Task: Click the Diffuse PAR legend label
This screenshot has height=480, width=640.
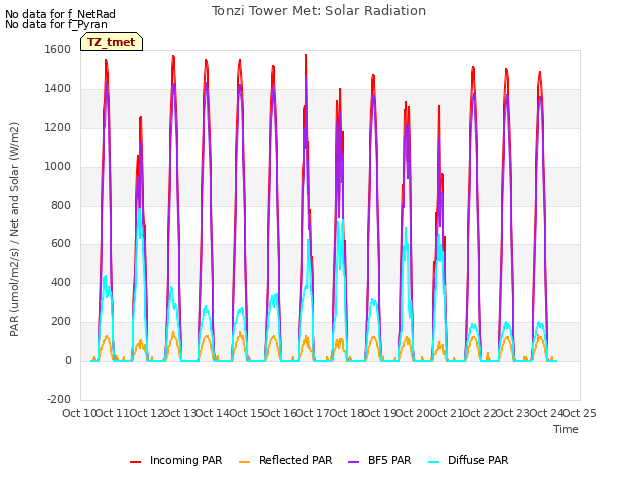Action: (x=478, y=460)
